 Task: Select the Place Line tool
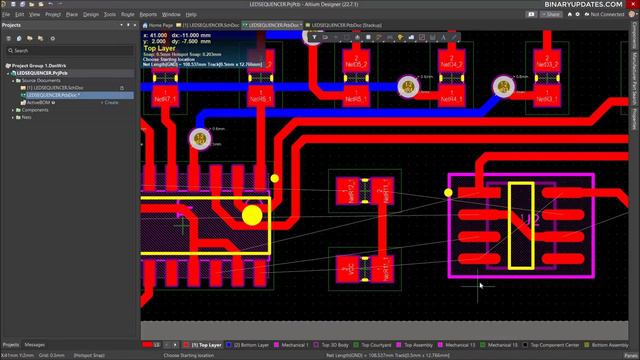coord(454,37)
